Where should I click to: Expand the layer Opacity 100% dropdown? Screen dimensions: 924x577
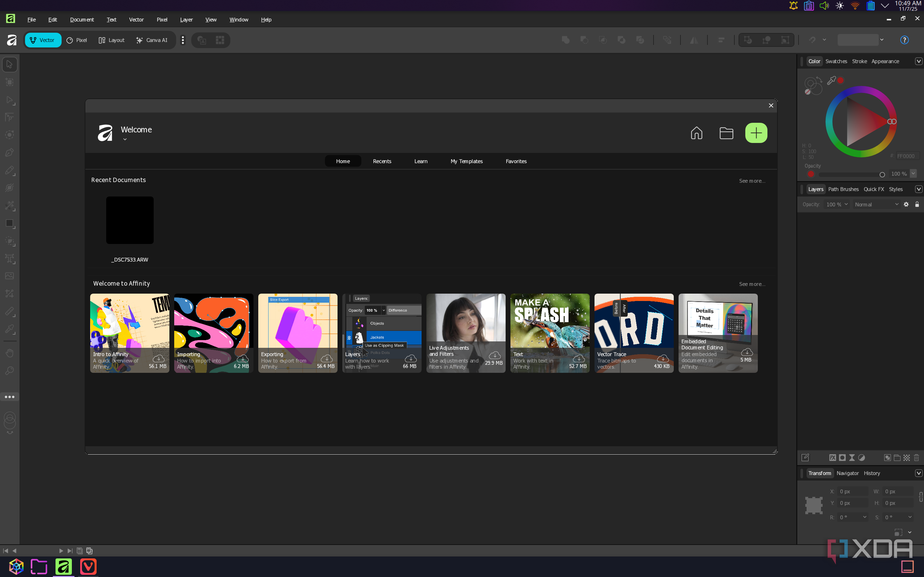(836, 205)
